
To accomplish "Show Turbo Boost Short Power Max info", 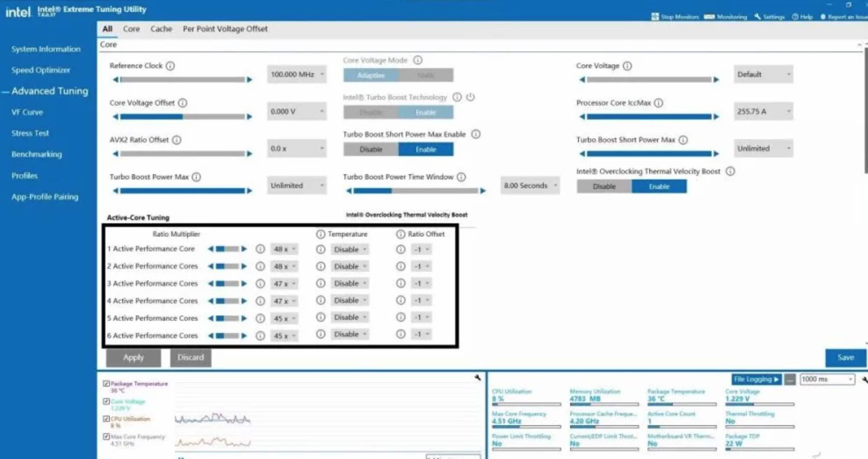I will (683, 140).
